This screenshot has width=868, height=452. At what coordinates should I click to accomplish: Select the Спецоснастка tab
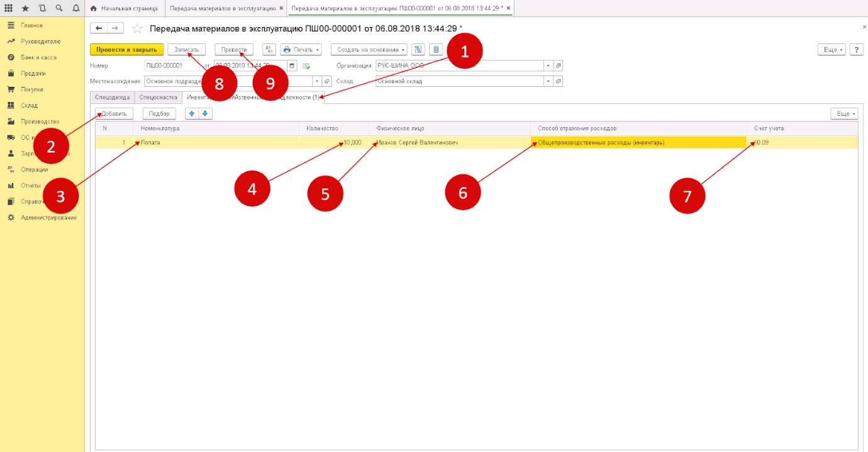[159, 98]
